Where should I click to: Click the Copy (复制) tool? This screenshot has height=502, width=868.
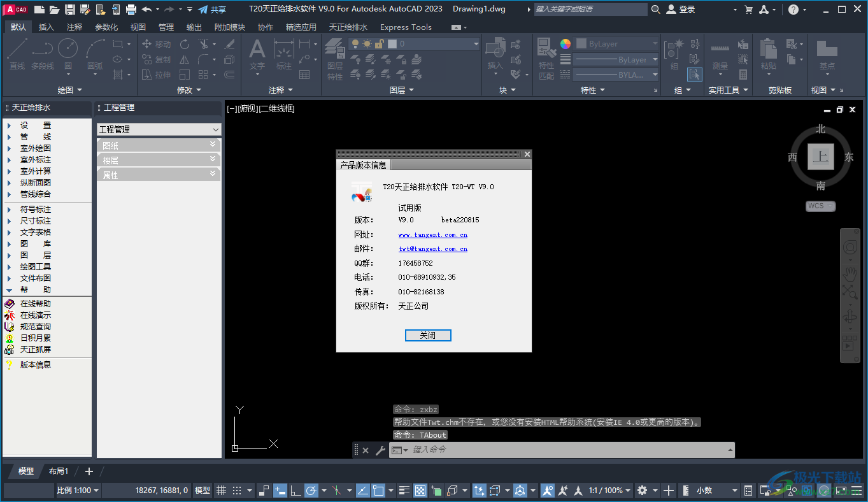coord(156,59)
